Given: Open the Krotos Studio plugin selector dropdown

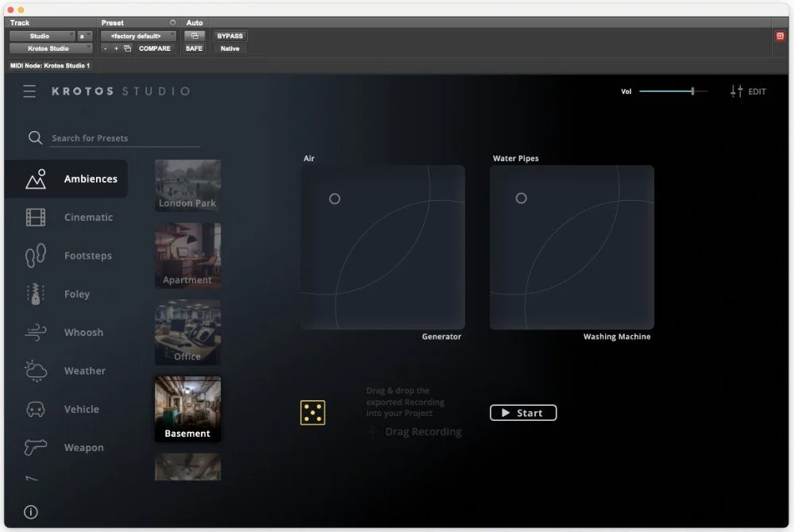Looking at the screenshot, I should [51, 48].
